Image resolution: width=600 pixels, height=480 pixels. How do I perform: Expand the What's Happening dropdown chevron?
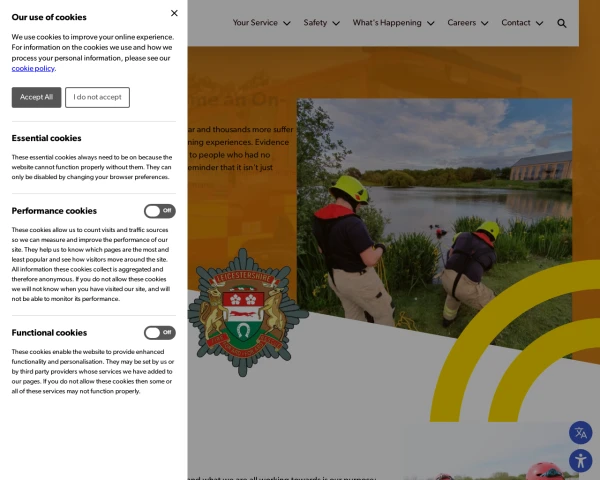[x=431, y=23]
